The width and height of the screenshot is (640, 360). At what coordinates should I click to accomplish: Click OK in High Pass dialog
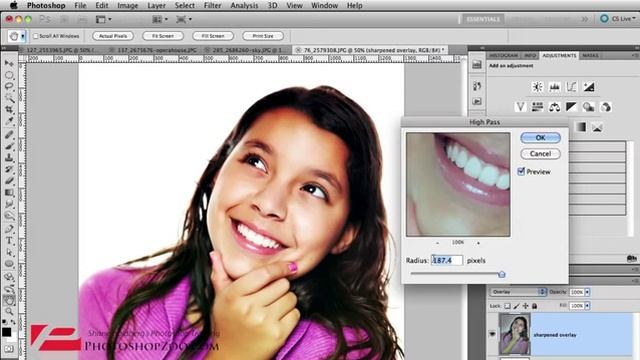(x=540, y=138)
